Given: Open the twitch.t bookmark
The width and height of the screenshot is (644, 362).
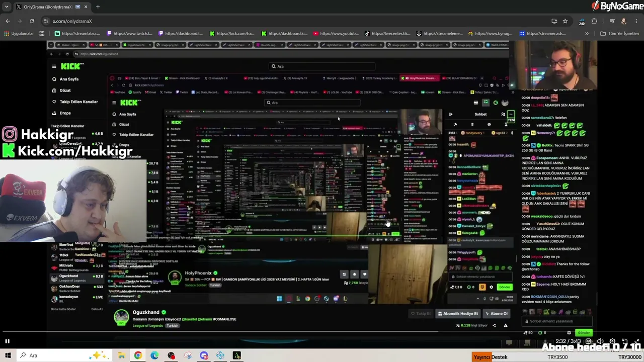Looking at the screenshot, I should (x=129, y=34).
